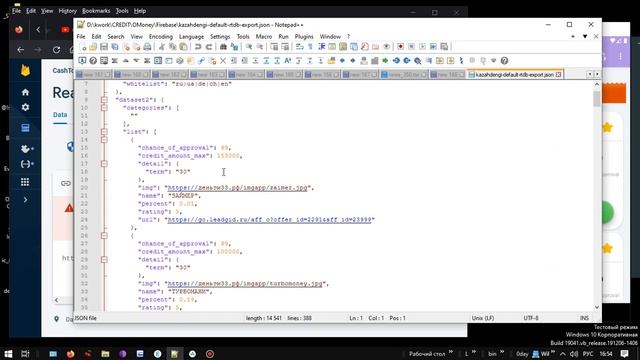Click the editor vertical scrollbar thumb
640x360 pixels.
point(597,98)
